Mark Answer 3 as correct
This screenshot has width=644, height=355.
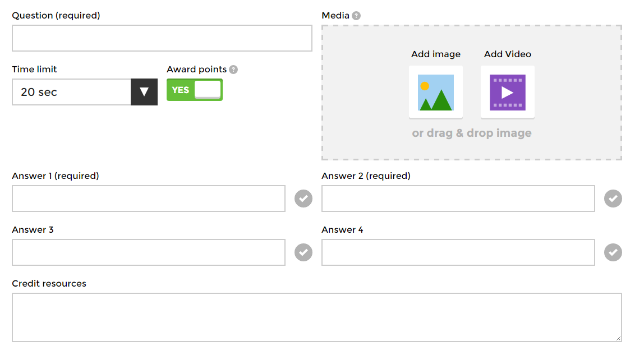pyautogui.click(x=303, y=252)
